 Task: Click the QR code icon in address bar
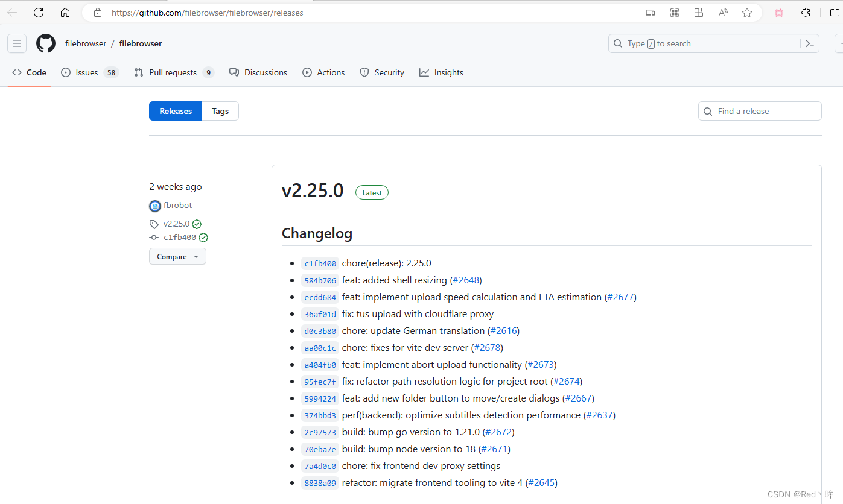(x=675, y=13)
